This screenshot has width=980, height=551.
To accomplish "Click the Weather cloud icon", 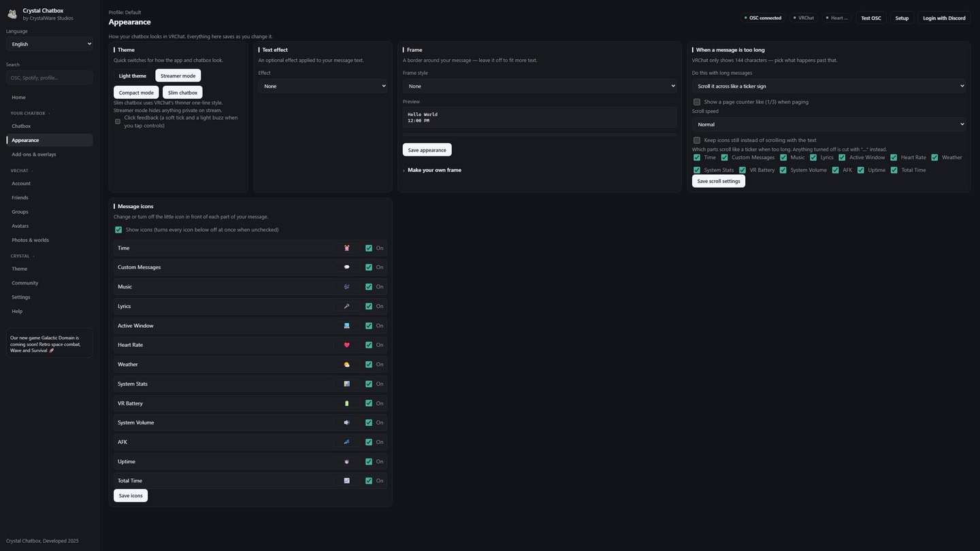I will pyautogui.click(x=346, y=365).
